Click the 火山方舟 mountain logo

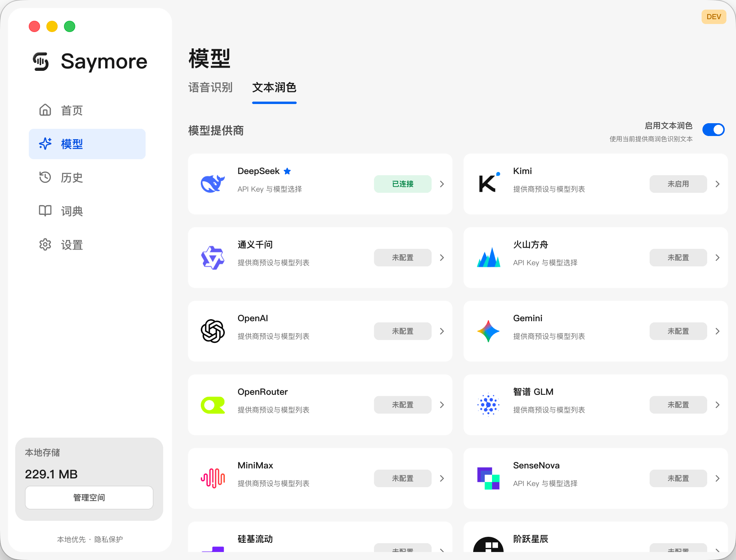pos(488,257)
